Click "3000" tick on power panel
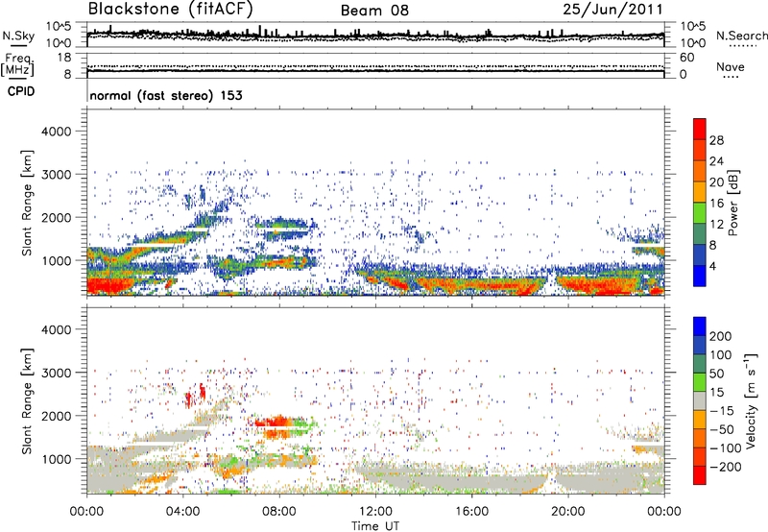This screenshot has height=532, width=768. [56, 175]
